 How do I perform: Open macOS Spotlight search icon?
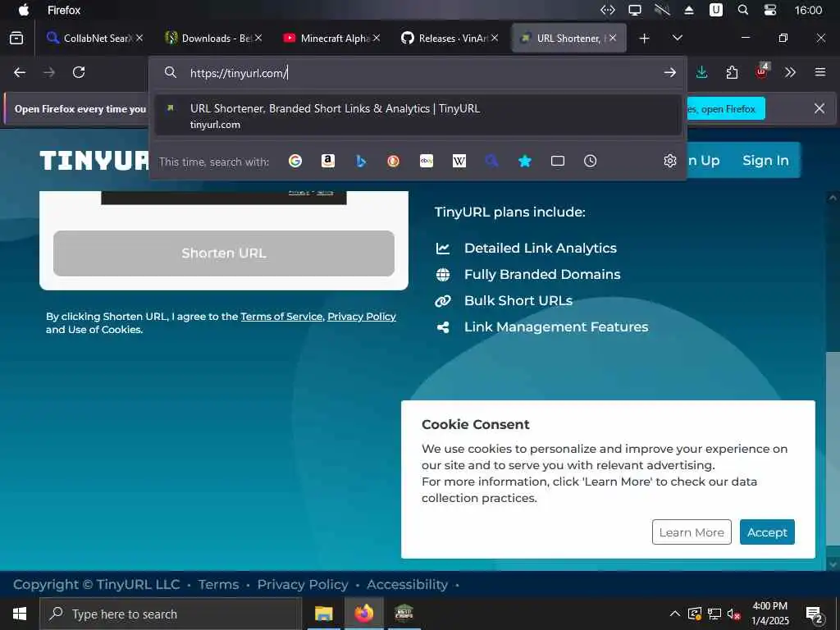[x=742, y=10]
